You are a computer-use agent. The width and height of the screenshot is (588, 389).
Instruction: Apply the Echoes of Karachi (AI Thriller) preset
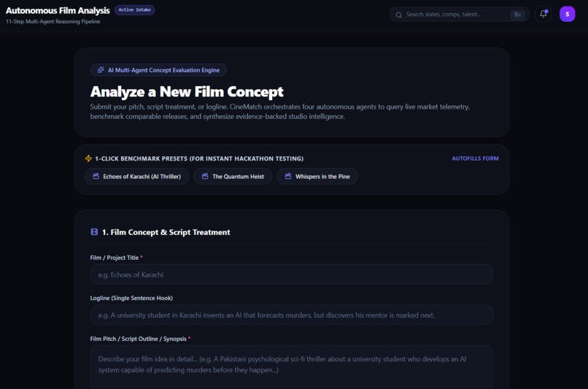tap(137, 177)
